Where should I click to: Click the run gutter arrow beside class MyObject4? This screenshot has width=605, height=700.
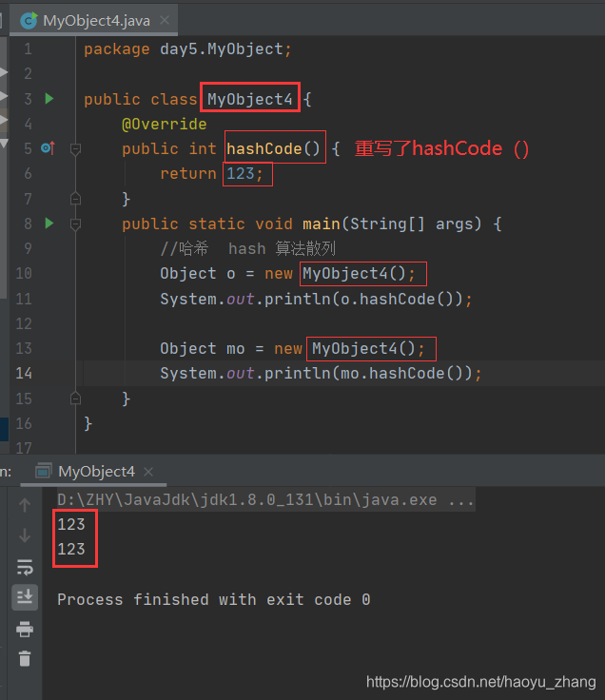pos(49,98)
